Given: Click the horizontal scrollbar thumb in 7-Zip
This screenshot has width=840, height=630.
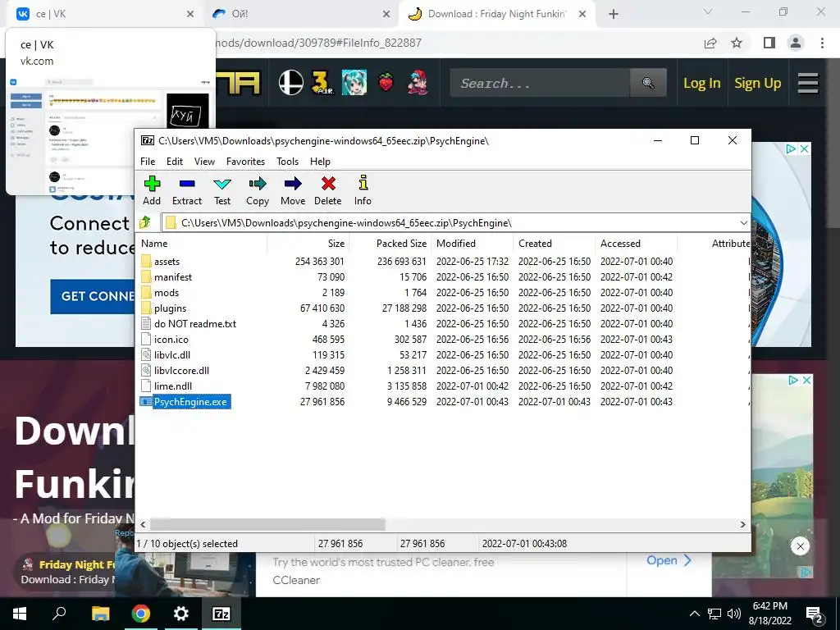Looking at the screenshot, I should coord(267,524).
